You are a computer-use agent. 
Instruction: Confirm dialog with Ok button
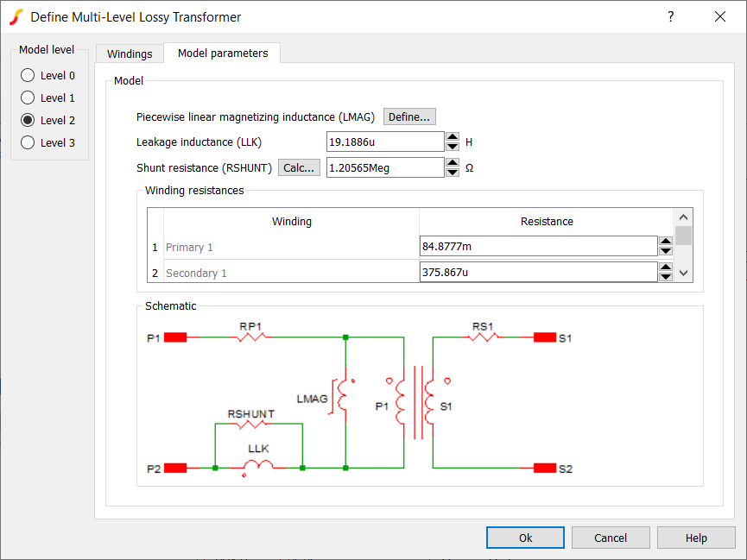(x=525, y=538)
